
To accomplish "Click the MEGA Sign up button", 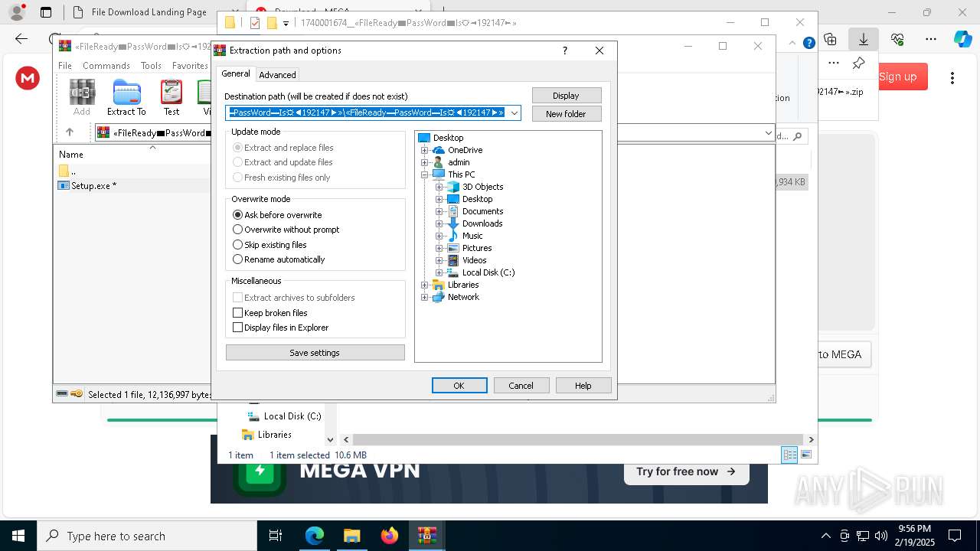I will click(x=898, y=77).
